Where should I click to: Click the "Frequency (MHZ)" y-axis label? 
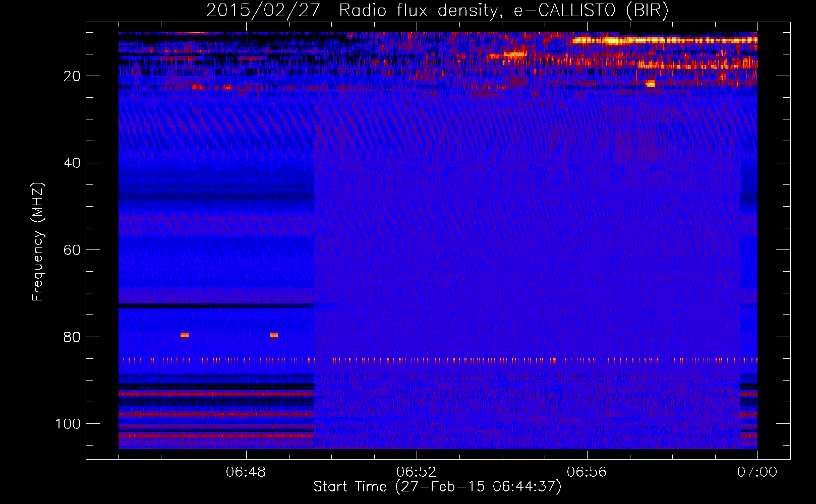coord(38,241)
